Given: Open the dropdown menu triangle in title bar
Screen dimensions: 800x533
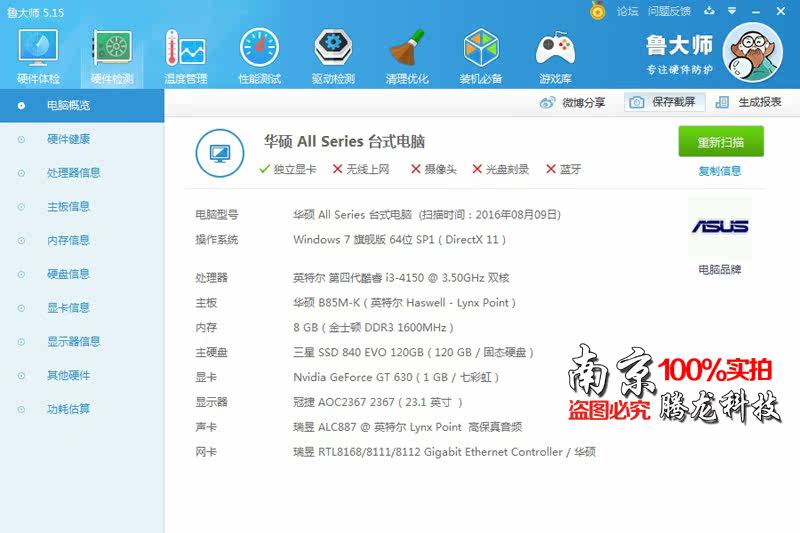Looking at the screenshot, I should click(732, 11).
